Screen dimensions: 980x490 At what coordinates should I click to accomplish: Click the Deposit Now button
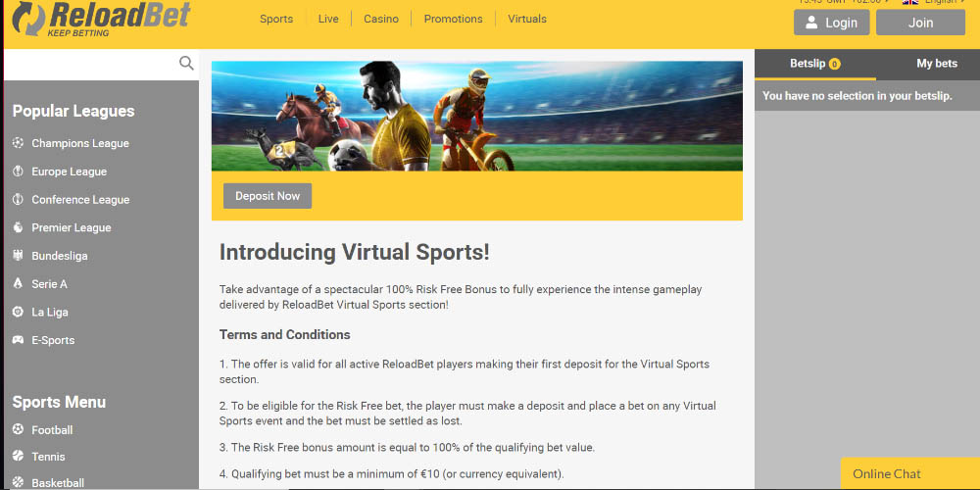click(268, 196)
